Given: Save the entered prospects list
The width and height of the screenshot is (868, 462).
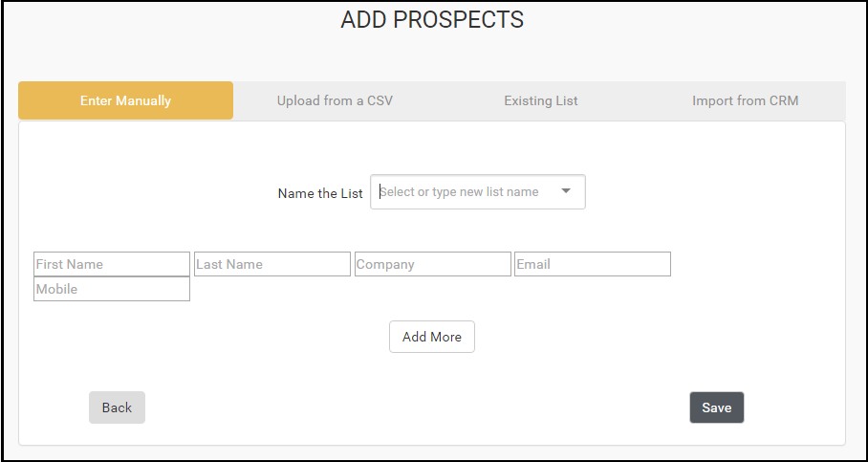Looking at the screenshot, I should [716, 407].
